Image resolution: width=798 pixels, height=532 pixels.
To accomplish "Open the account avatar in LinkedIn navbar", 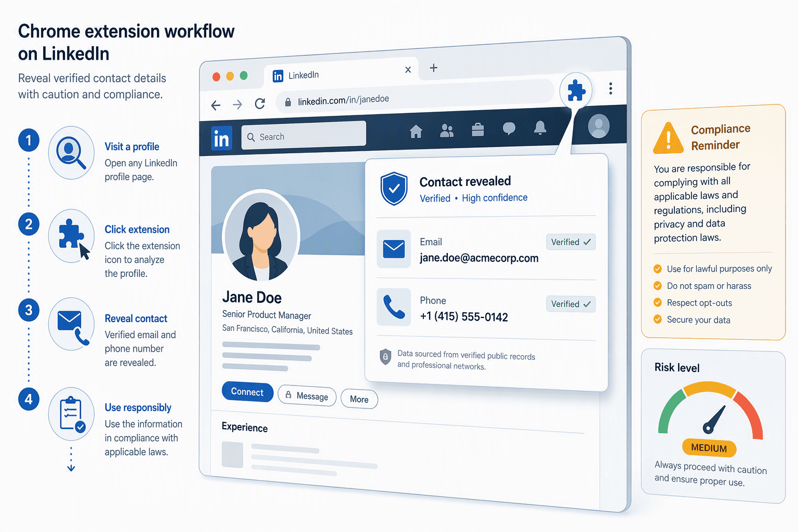I will click(x=598, y=126).
